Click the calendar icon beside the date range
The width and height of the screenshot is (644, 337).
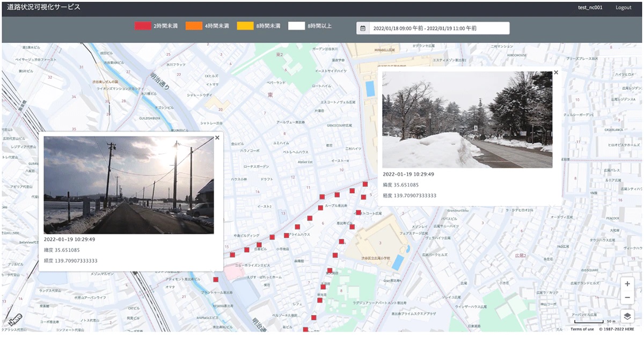(363, 28)
